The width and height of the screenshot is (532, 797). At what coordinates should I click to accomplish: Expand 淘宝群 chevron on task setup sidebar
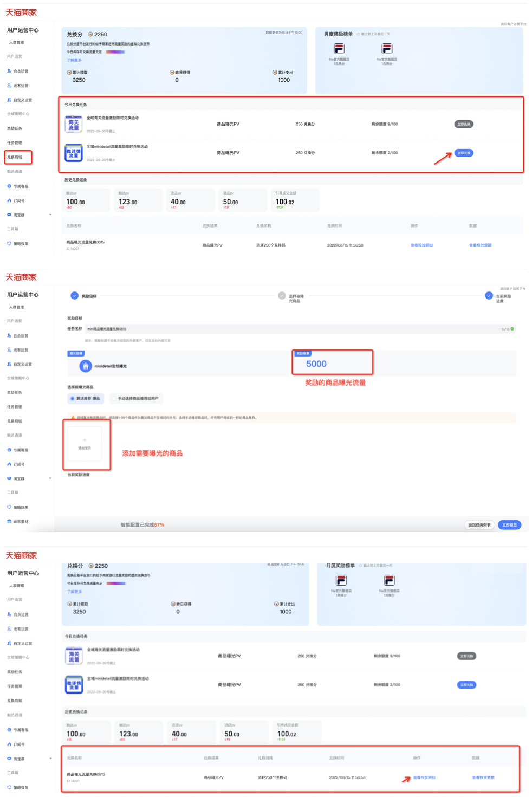pyautogui.click(x=50, y=478)
